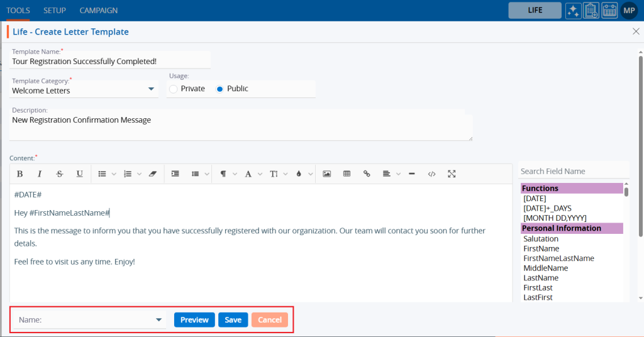This screenshot has height=337, width=644.
Task: Save the letter template
Action: coord(233,320)
